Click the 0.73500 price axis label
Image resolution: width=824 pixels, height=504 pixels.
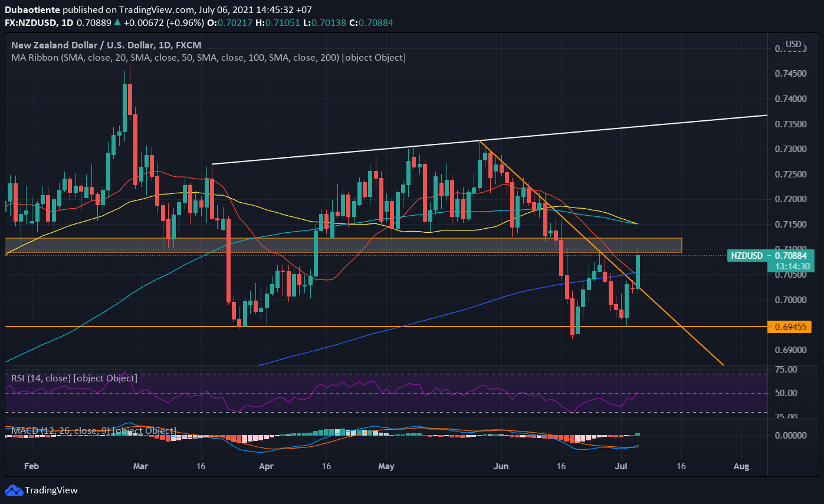pos(790,124)
